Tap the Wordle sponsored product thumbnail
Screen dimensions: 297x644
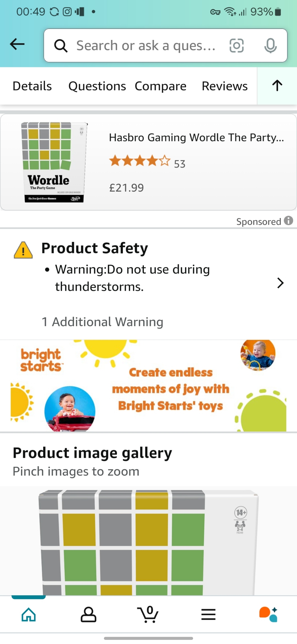(x=54, y=162)
